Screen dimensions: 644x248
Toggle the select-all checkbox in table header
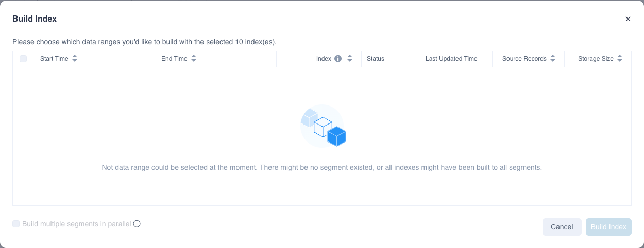click(23, 59)
